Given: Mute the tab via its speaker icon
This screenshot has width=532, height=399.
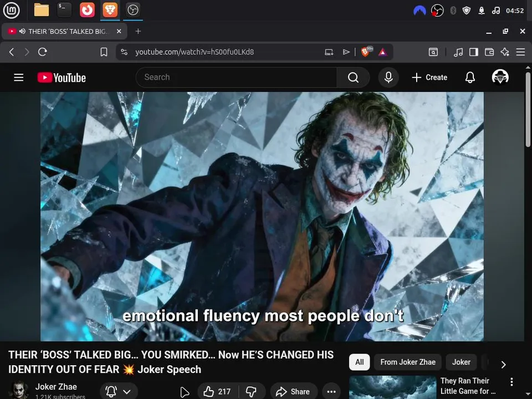Looking at the screenshot, I should click(22, 31).
